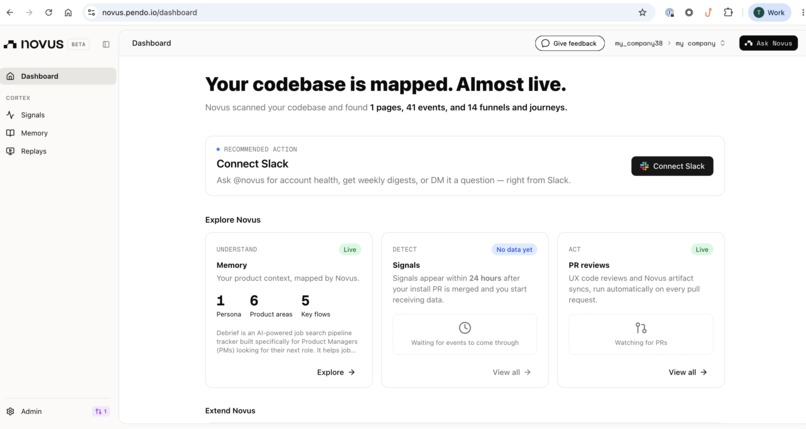Click the PR reviews card title
The height and width of the screenshot is (429, 806).
click(589, 265)
